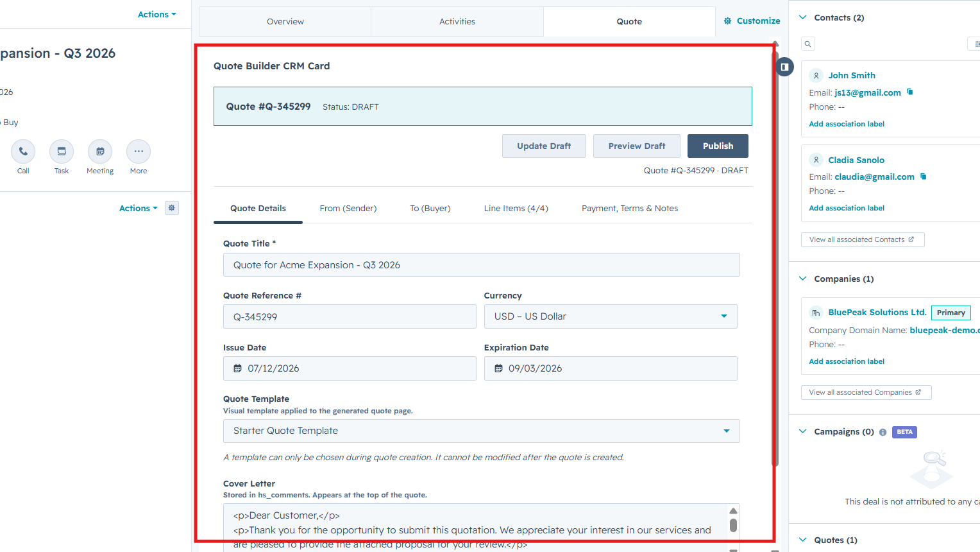980x552 pixels.
Task: Click View all associated Contacts
Action: tap(863, 239)
